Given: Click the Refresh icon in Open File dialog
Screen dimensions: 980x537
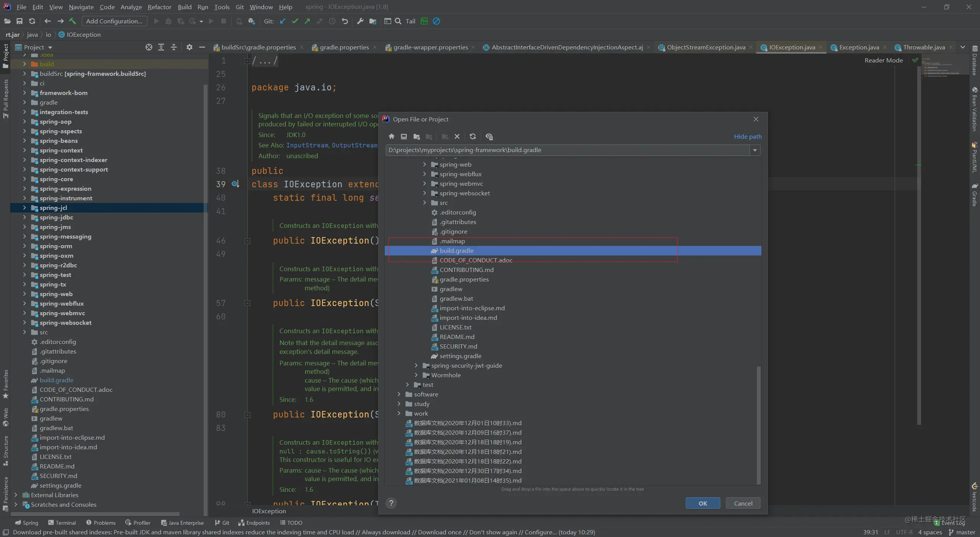Looking at the screenshot, I should [473, 136].
